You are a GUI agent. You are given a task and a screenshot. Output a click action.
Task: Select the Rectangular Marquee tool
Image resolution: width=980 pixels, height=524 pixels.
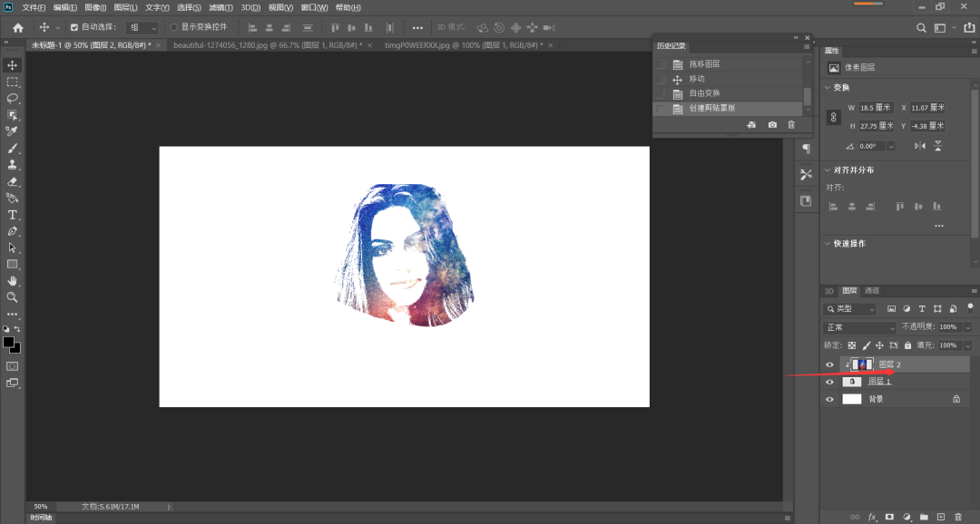(13, 82)
